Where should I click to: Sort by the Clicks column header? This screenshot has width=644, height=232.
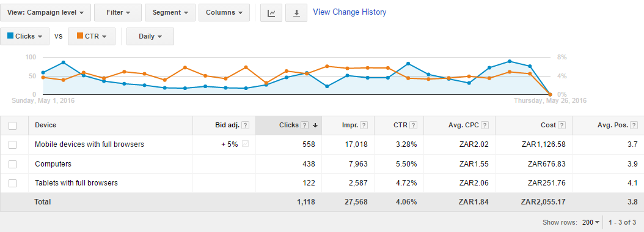pos(289,125)
